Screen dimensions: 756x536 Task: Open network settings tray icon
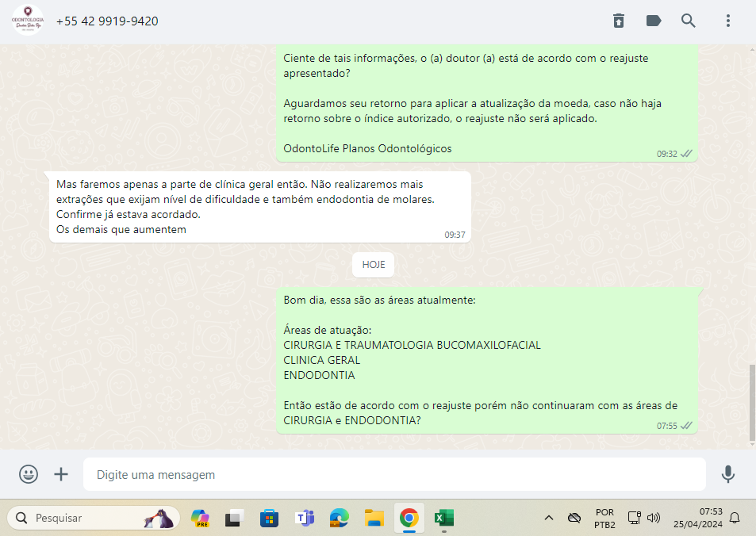[x=634, y=519]
